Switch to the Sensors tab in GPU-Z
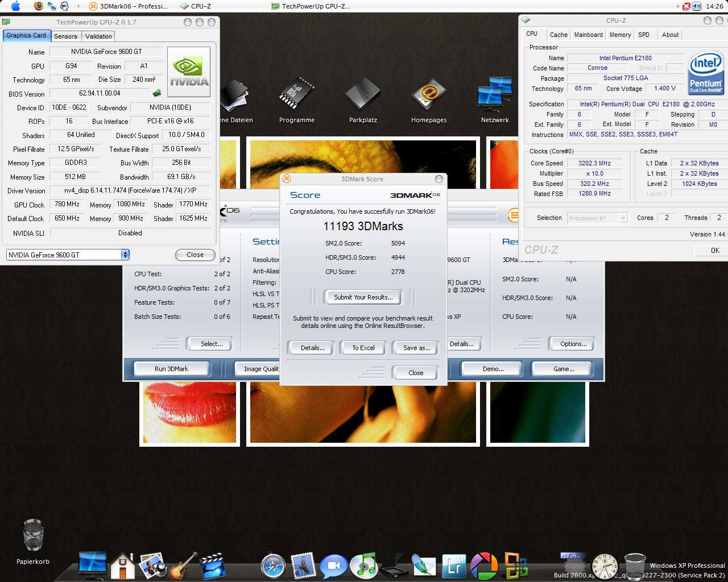Screen dimensions: 728x582 point(65,36)
